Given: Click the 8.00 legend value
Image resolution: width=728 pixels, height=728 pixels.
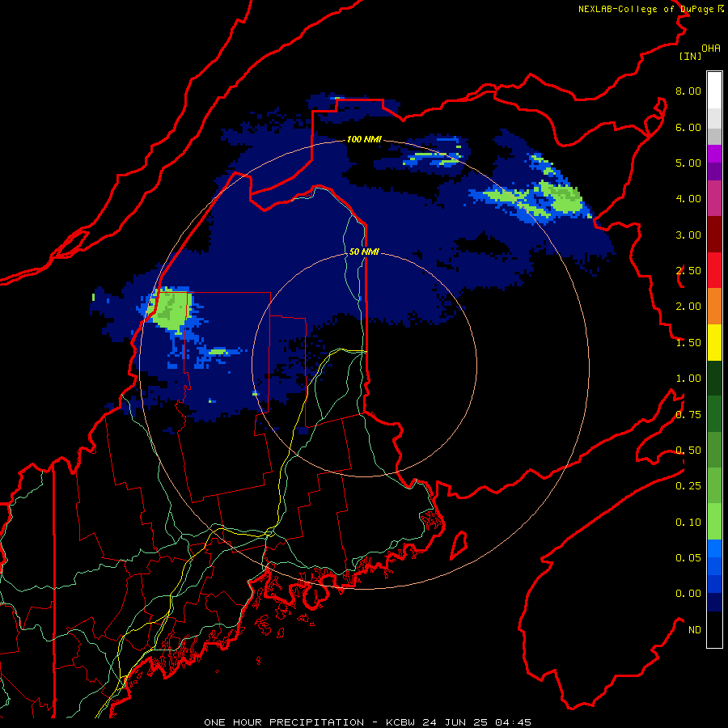Looking at the screenshot, I should pyautogui.click(x=688, y=91).
